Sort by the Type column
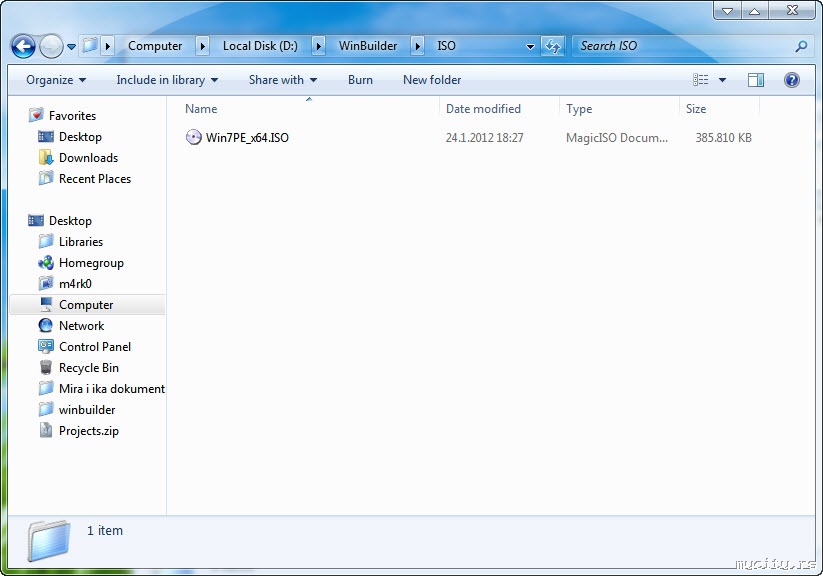Screen dimensions: 823x576 coord(579,109)
